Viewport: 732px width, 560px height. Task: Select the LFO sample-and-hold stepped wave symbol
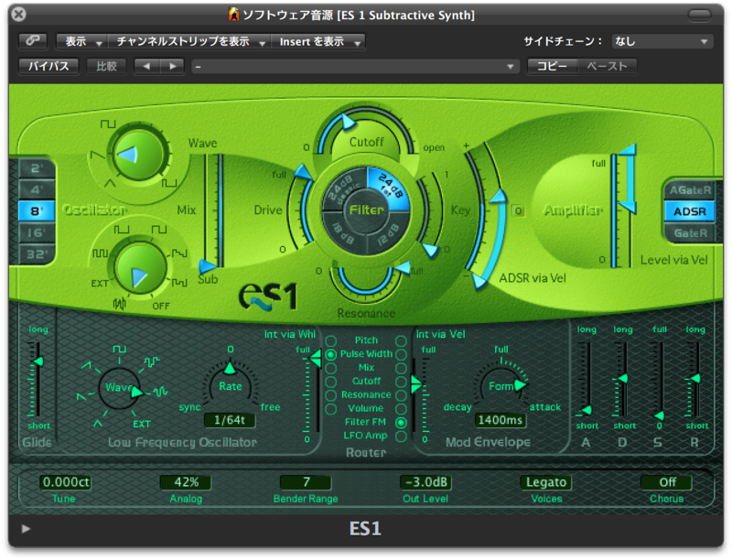[x=152, y=362]
